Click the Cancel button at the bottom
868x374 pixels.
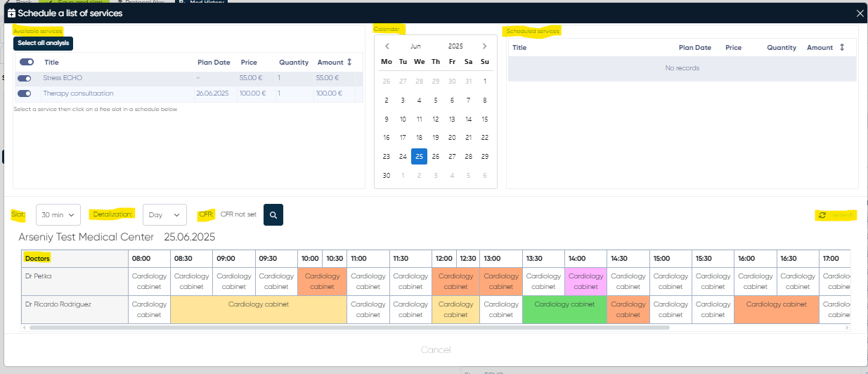coord(436,350)
